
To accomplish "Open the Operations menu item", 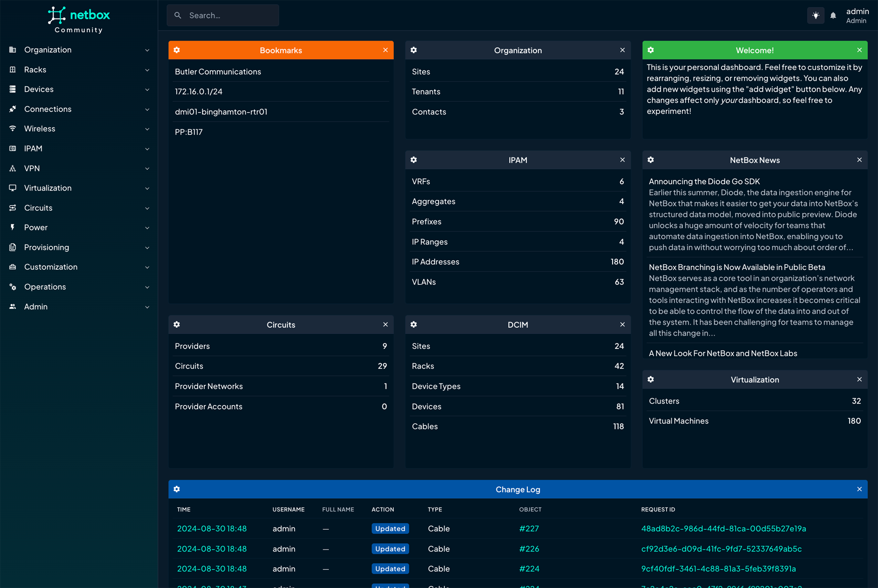I will [45, 287].
